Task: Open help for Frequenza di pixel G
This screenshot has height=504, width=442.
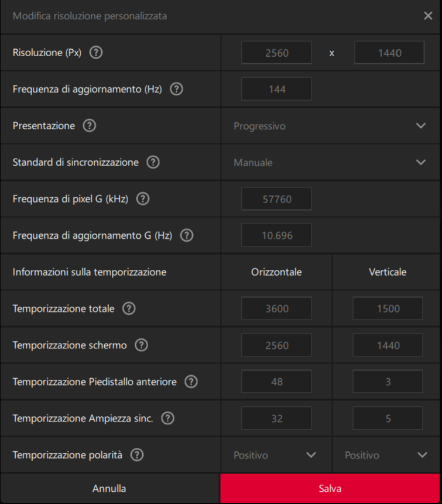Action: [142, 198]
